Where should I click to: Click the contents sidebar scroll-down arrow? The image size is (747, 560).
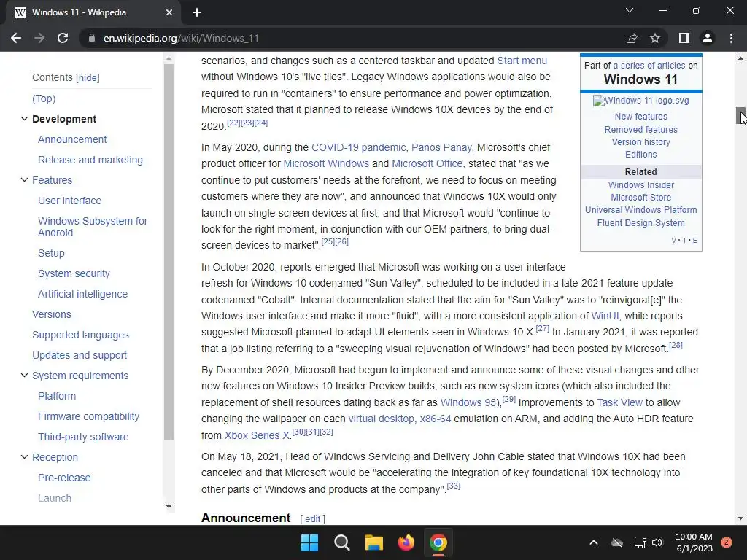(169, 507)
